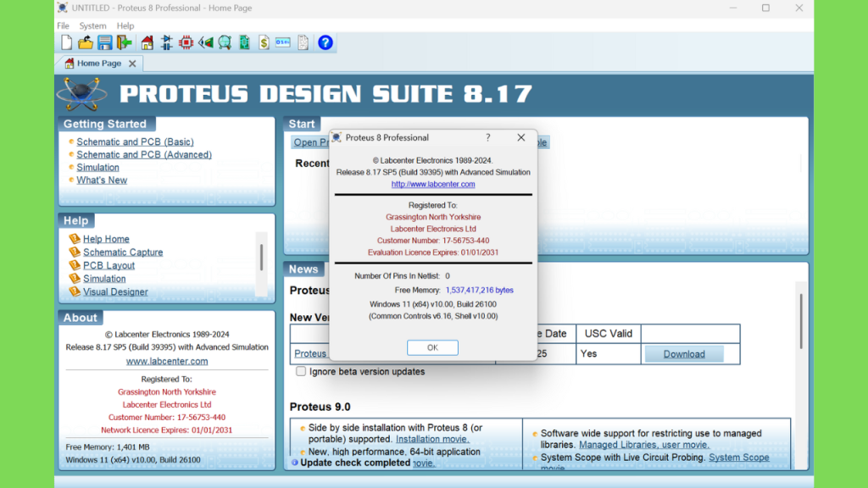Click the question mark in the About dialog title bar
The image size is (868, 488).
click(x=487, y=138)
